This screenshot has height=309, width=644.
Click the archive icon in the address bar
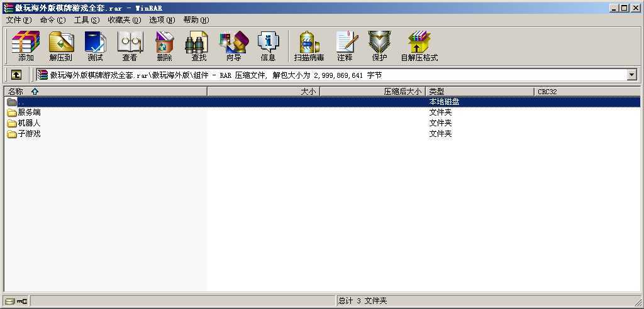pyautogui.click(x=42, y=75)
